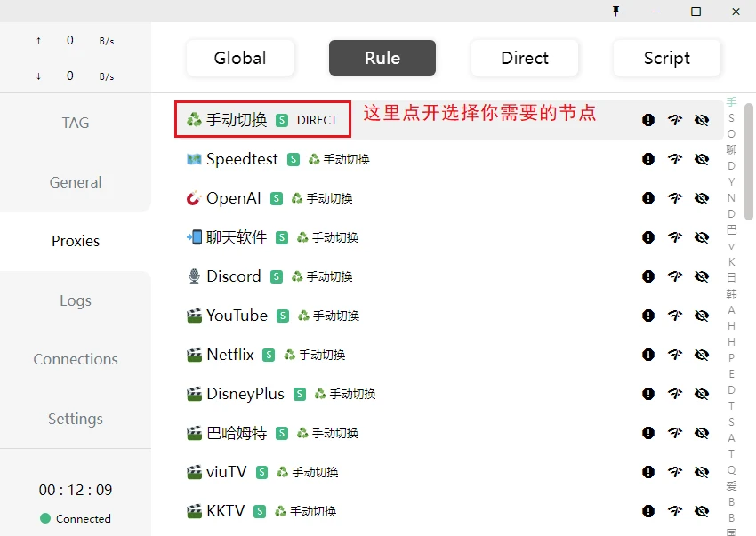Run latency test for Speedtest group

675,159
